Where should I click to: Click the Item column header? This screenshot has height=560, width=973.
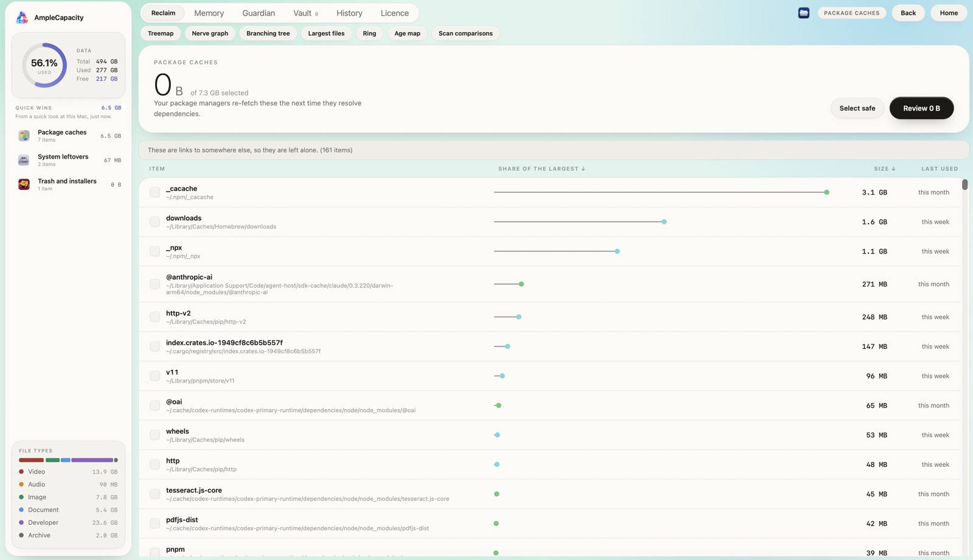pos(157,169)
